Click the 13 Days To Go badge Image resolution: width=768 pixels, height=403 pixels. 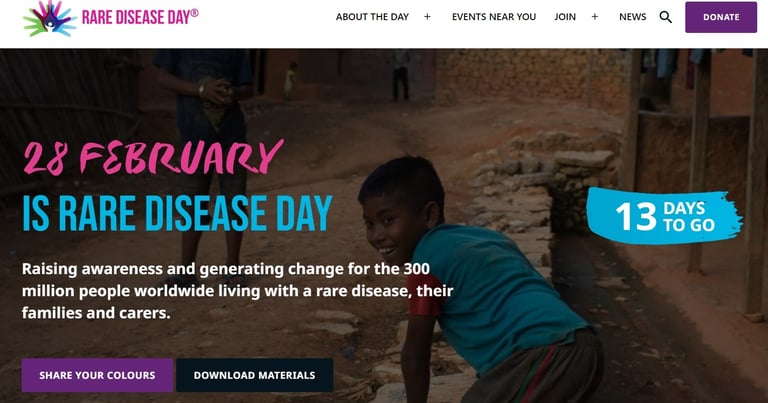(664, 216)
